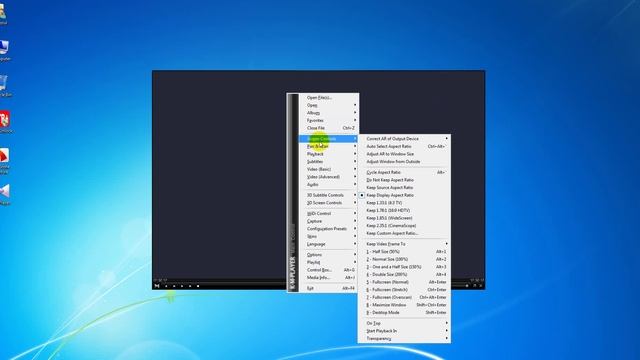The image size is (640, 360).
Task: Select Cycle Aspect Ratio
Action: pyautogui.click(x=404, y=172)
